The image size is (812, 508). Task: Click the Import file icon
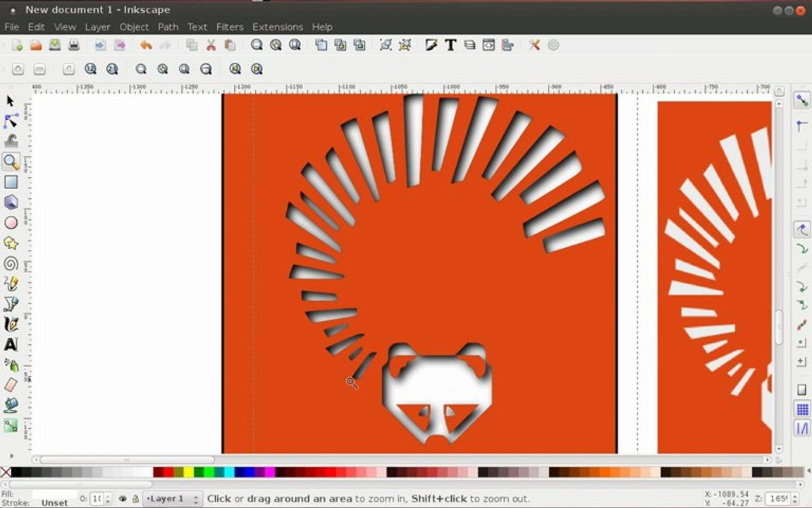(101, 45)
